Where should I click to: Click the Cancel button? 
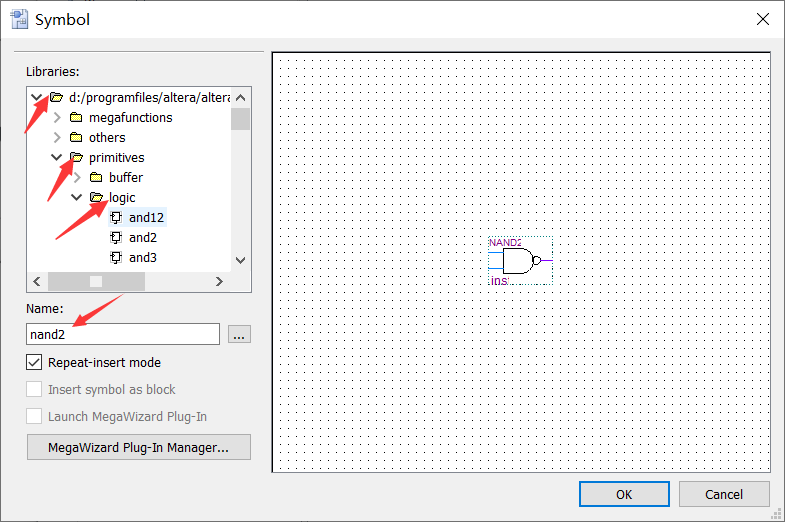[x=724, y=494]
